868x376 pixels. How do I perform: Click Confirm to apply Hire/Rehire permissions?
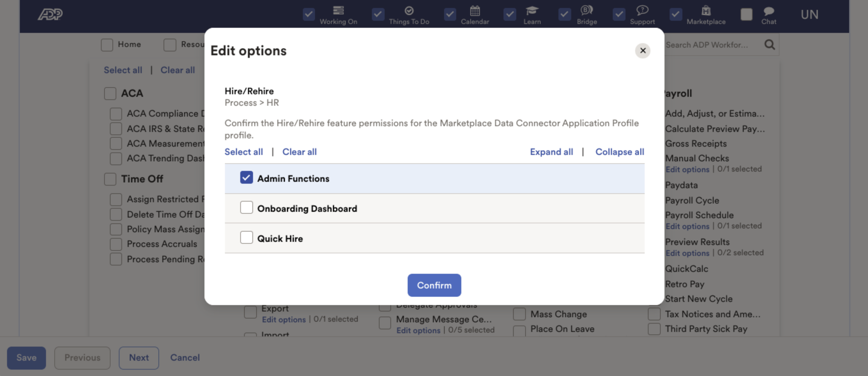click(x=434, y=285)
